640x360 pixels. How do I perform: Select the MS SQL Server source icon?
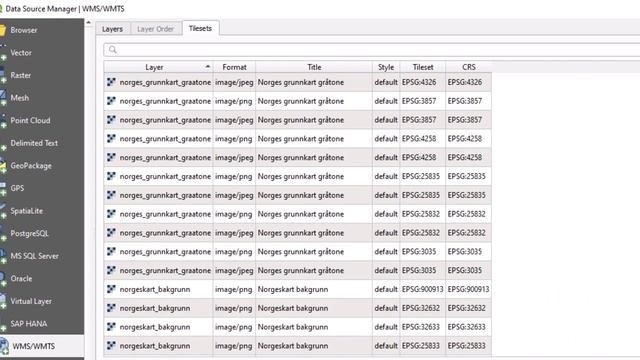point(3,256)
